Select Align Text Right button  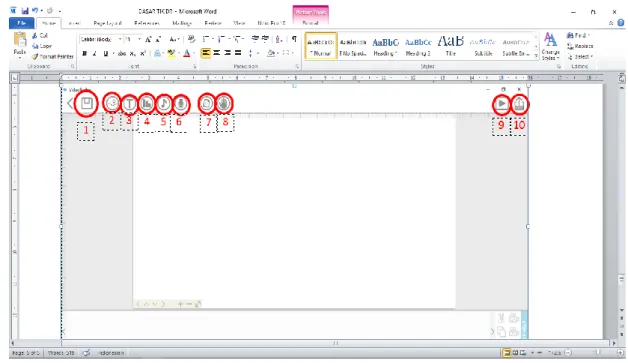point(227,53)
